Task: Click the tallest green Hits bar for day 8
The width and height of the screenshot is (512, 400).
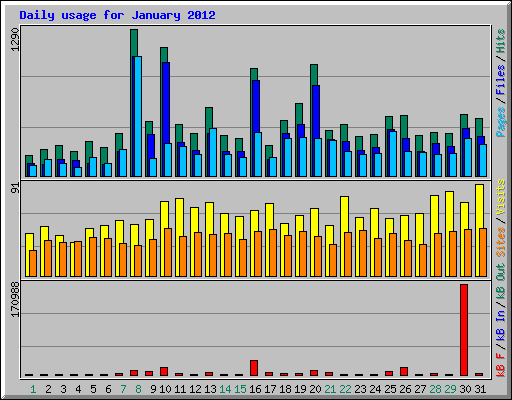Action: click(134, 43)
